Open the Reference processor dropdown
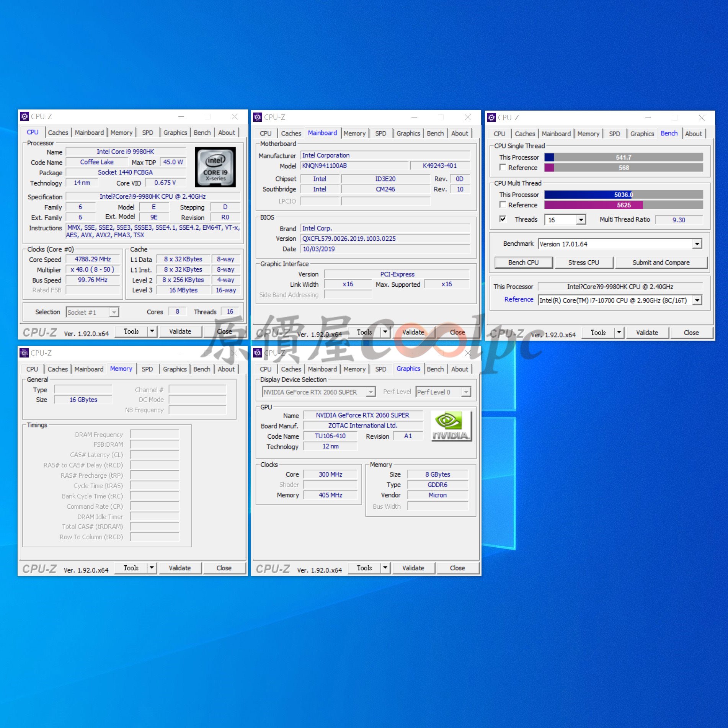The height and width of the screenshot is (728, 728). pyautogui.click(x=697, y=300)
